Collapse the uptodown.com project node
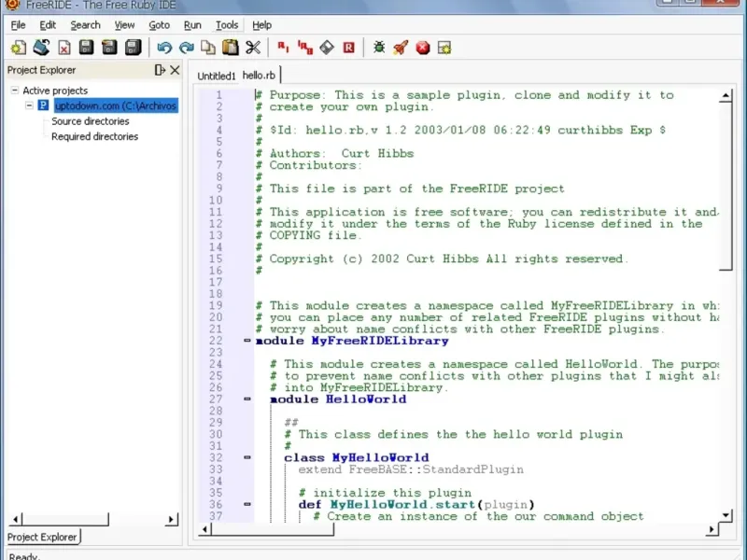747x560 pixels. tap(30, 105)
